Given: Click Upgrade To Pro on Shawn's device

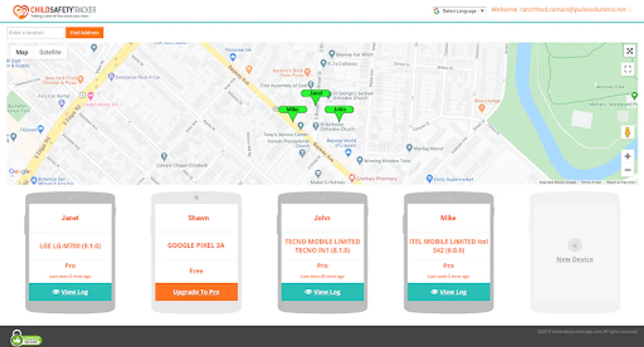Looking at the screenshot, I should click(196, 292).
